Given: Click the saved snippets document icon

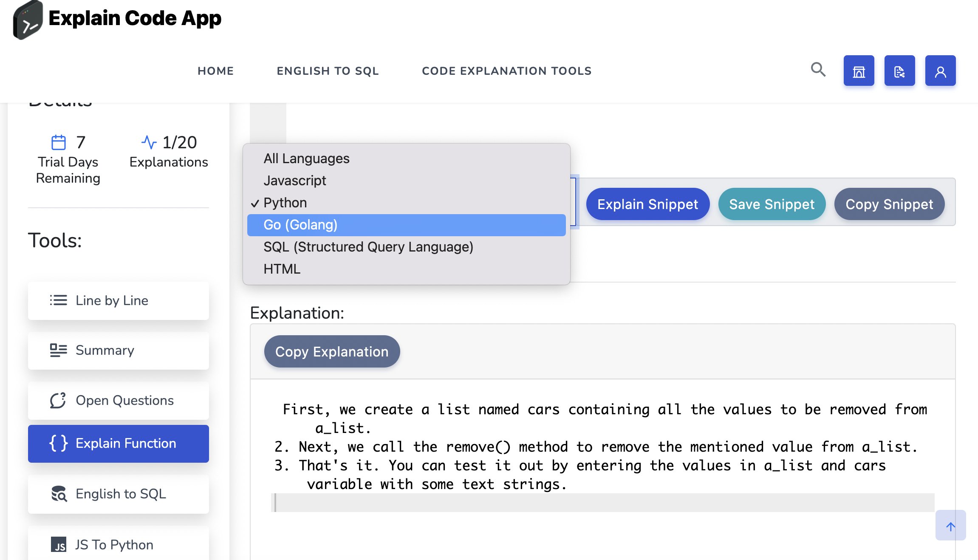Looking at the screenshot, I should coord(899,71).
